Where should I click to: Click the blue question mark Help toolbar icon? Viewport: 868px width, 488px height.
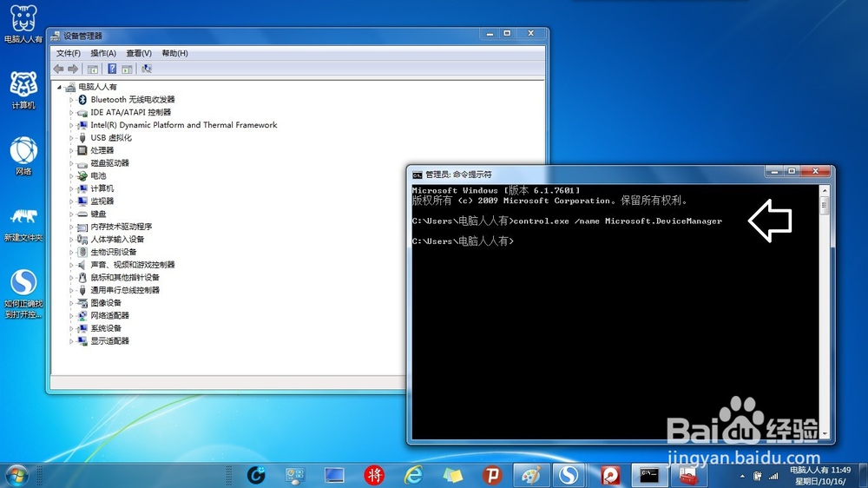(112, 69)
